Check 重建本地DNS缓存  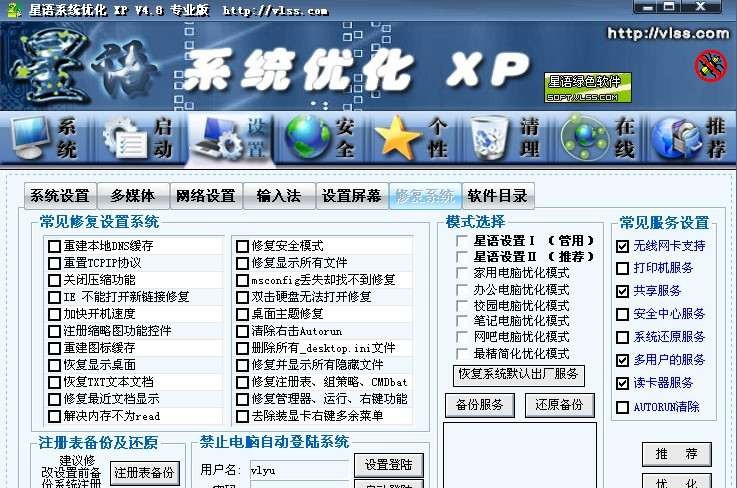(x=55, y=246)
